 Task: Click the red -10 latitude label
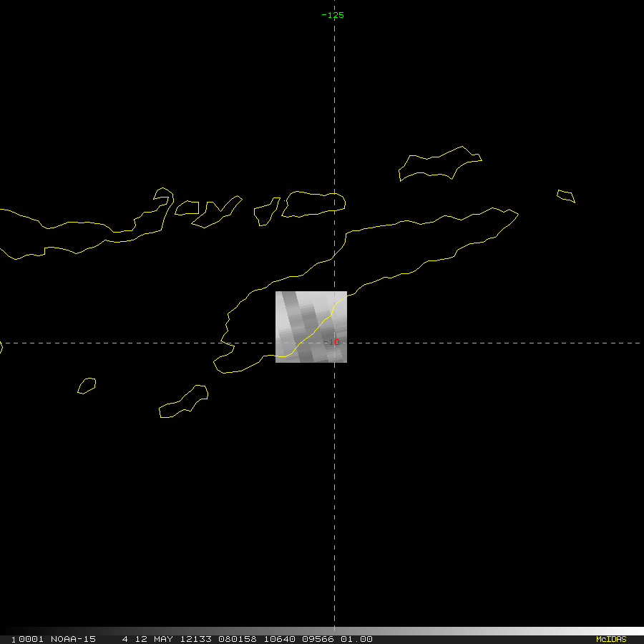pos(333,342)
